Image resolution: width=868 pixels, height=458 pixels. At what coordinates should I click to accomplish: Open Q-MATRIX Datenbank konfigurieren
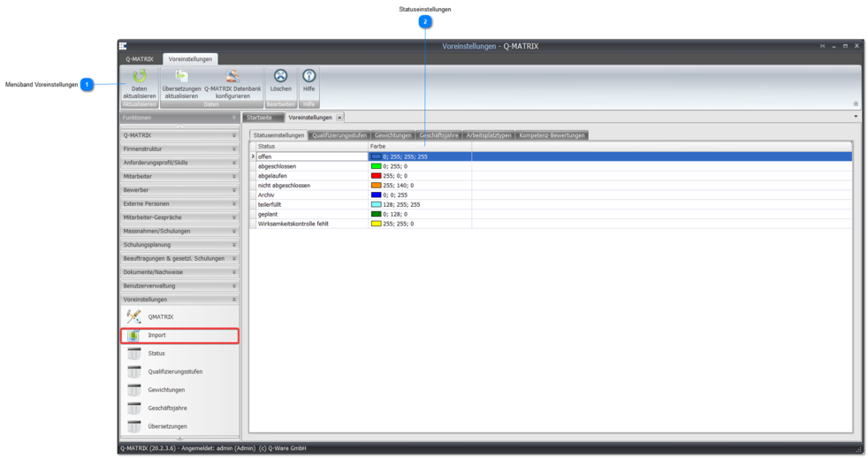[232, 76]
